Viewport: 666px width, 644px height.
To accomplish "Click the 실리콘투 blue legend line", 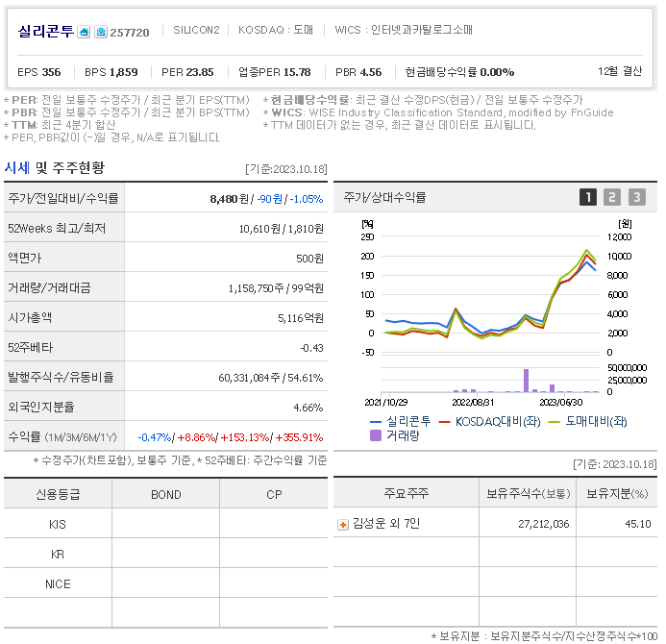I will click(x=376, y=422).
